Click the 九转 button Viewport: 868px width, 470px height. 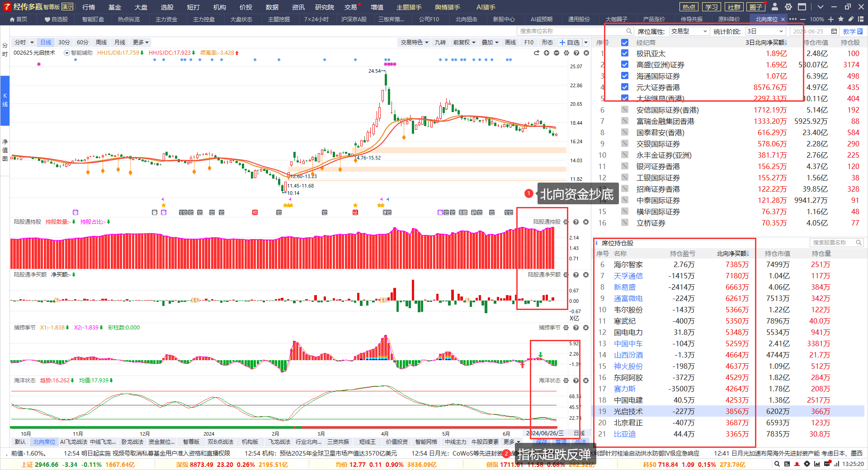[440, 42]
